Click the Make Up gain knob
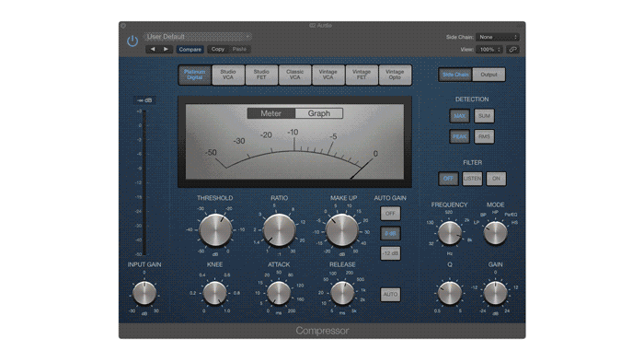644x362 pixels. (x=341, y=230)
